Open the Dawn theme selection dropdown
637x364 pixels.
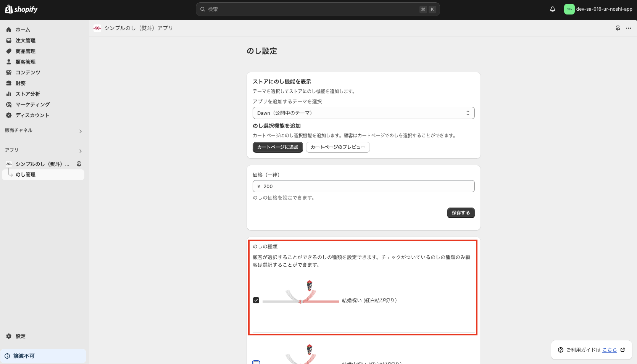pyautogui.click(x=363, y=113)
